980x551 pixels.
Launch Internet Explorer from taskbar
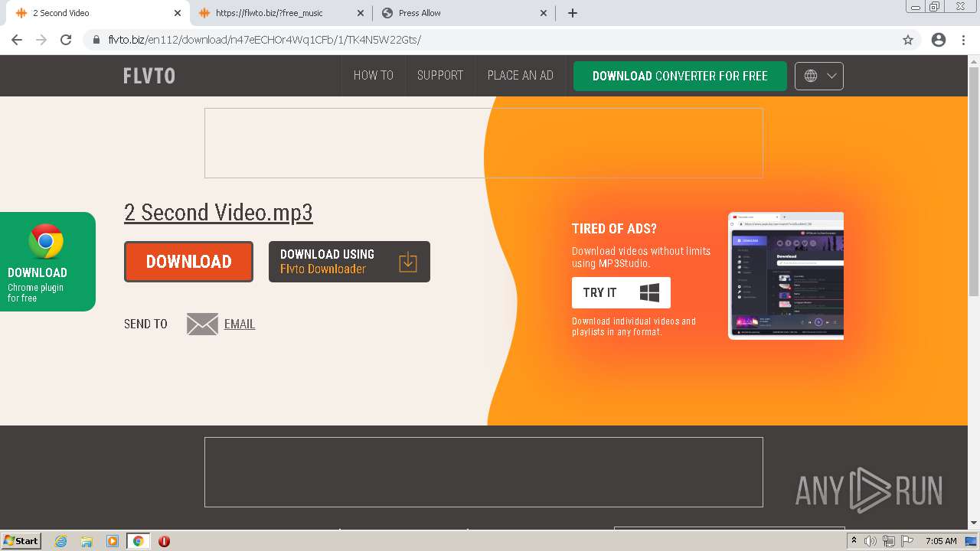point(61,541)
